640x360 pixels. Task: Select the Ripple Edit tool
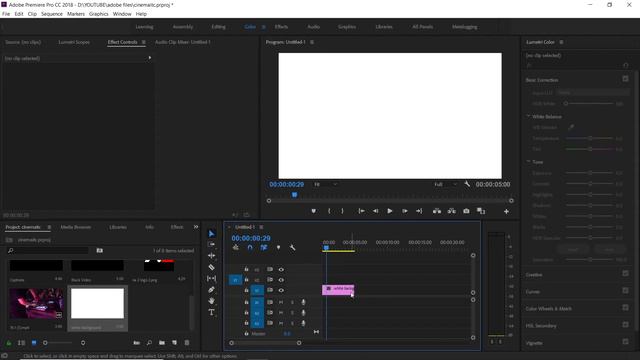pyautogui.click(x=211, y=256)
